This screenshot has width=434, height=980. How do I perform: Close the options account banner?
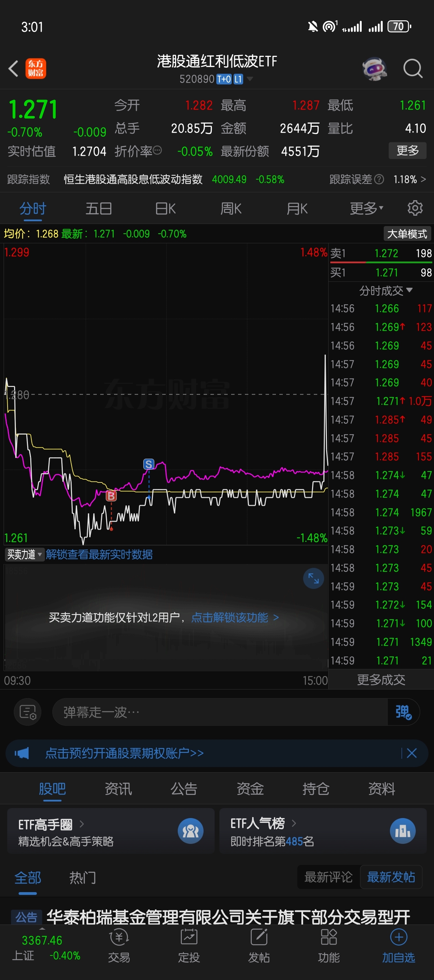(x=412, y=753)
